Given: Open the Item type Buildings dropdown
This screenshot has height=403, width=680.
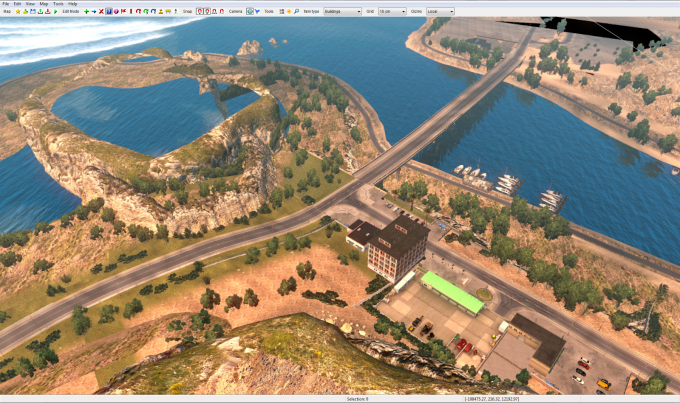Looking at the screenshot, I should (x=343, y=11).
